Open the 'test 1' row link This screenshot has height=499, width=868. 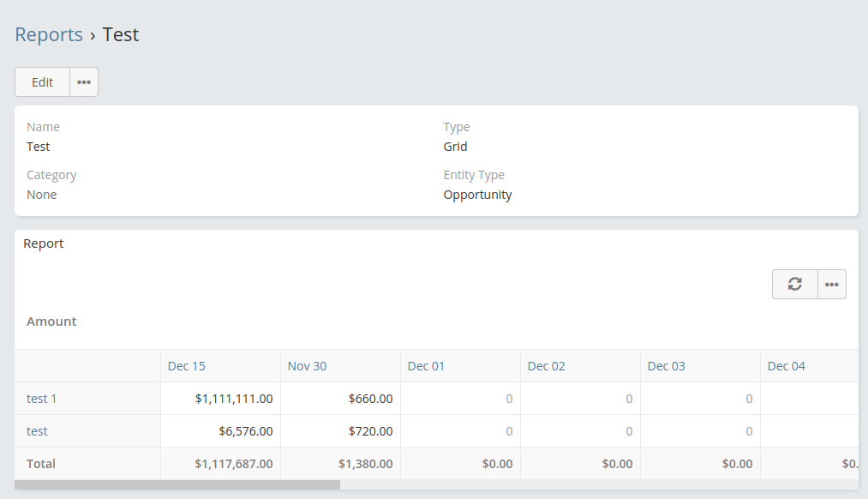(x=42, y=399)
